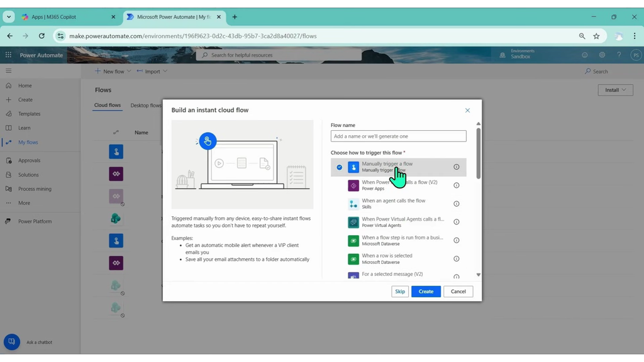
Task: Click the Cancel button
Action: tap(458, 292)
